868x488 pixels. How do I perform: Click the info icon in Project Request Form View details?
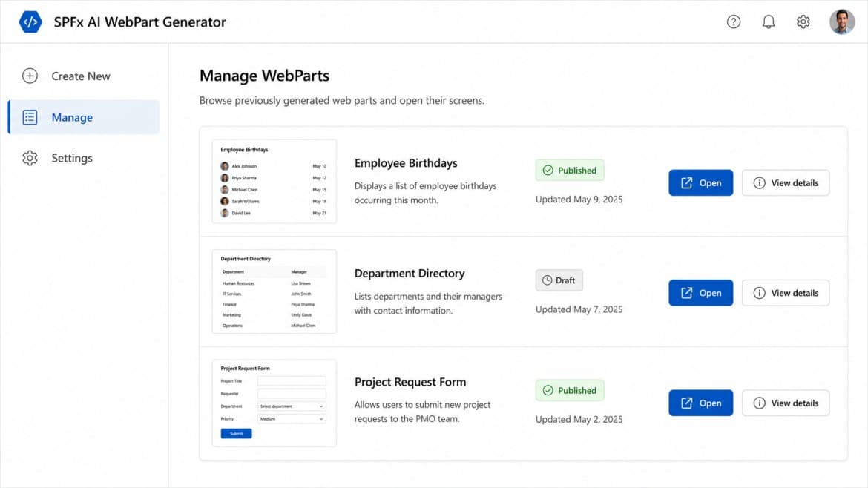760,403
